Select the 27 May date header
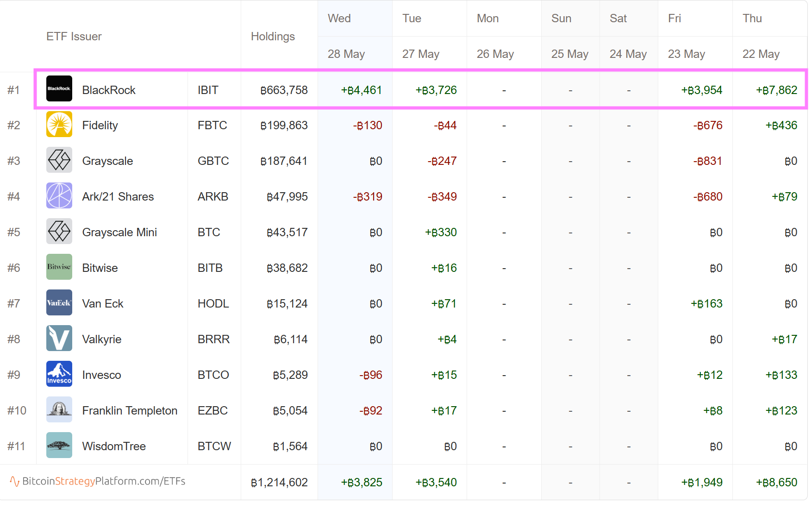 pos(421,54)
